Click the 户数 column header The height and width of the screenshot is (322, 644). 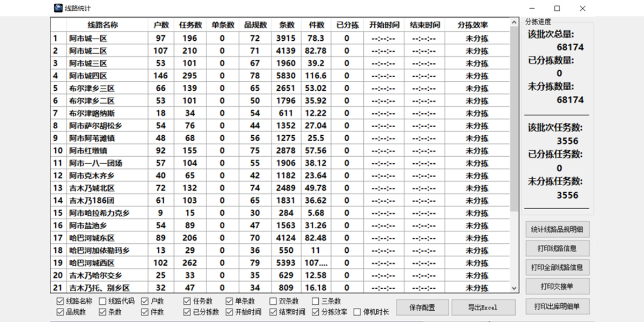click(x=160, y=25)
